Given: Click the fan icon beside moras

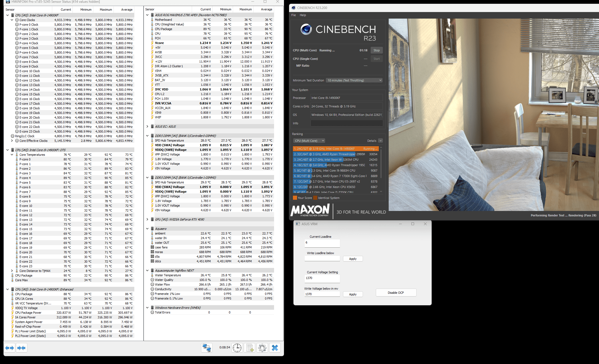Looking at the screenshot, I should [152, 252].
